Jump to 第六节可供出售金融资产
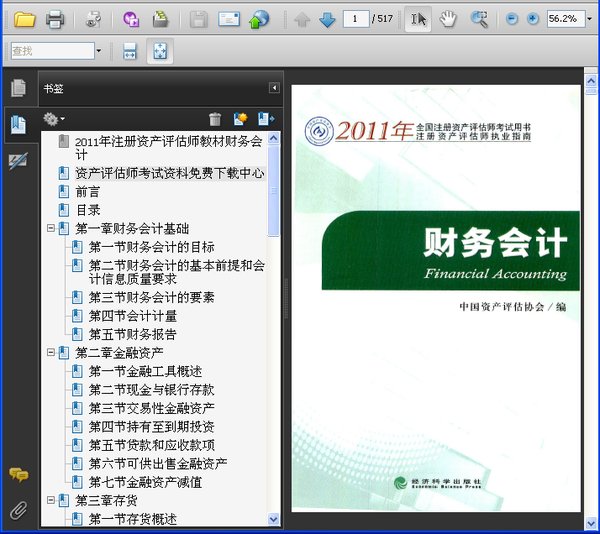The height and width of the screenshot is (534, 600). coord(158,464)
